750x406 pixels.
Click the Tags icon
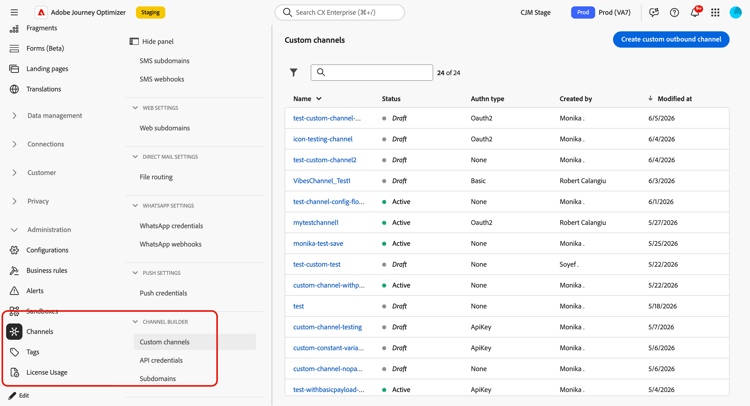pyautogui.click(x=14, y=352)
